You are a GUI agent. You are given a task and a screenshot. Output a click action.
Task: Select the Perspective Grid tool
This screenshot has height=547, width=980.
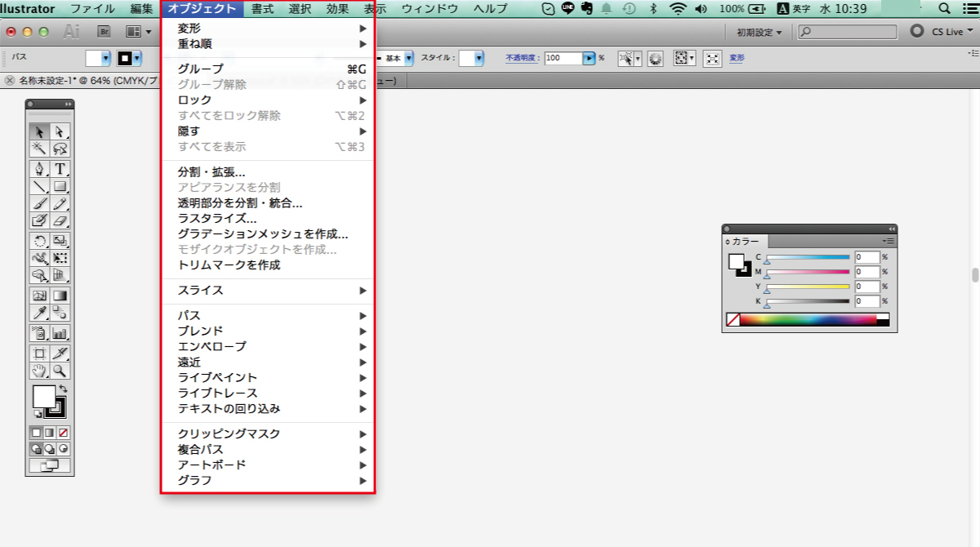(x=60, y=275)
